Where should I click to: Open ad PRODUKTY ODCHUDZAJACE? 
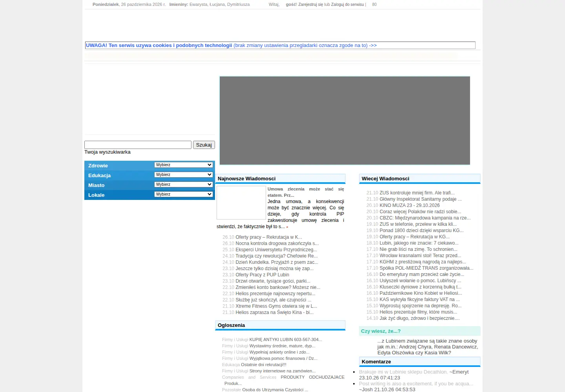pyautogui.click(x=312, y=377)
